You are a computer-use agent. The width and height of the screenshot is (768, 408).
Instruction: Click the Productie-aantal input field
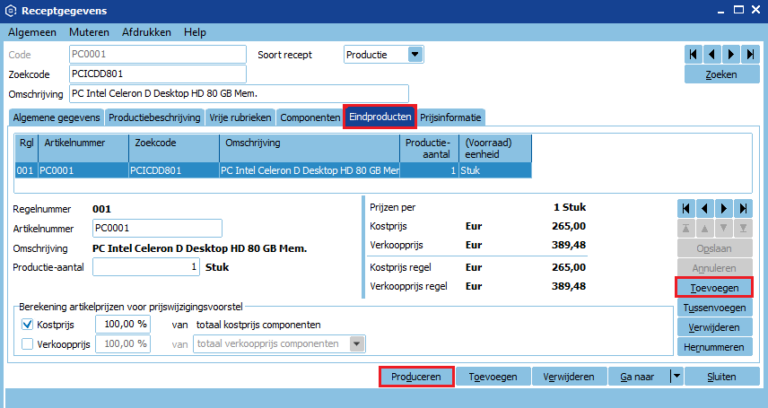tap(146, 267)
